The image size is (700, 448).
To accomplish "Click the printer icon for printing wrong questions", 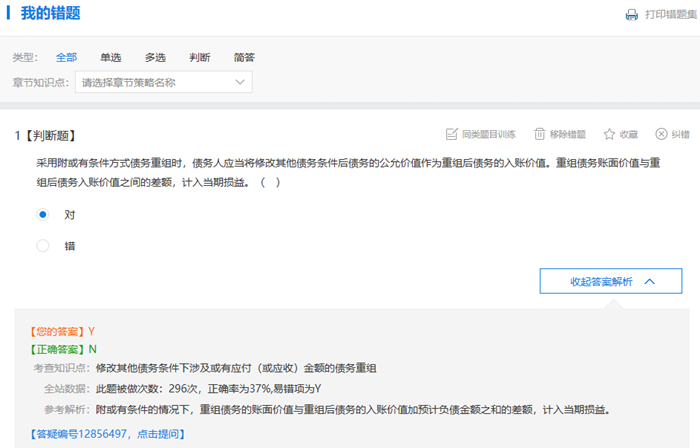I will pos(631,15).
